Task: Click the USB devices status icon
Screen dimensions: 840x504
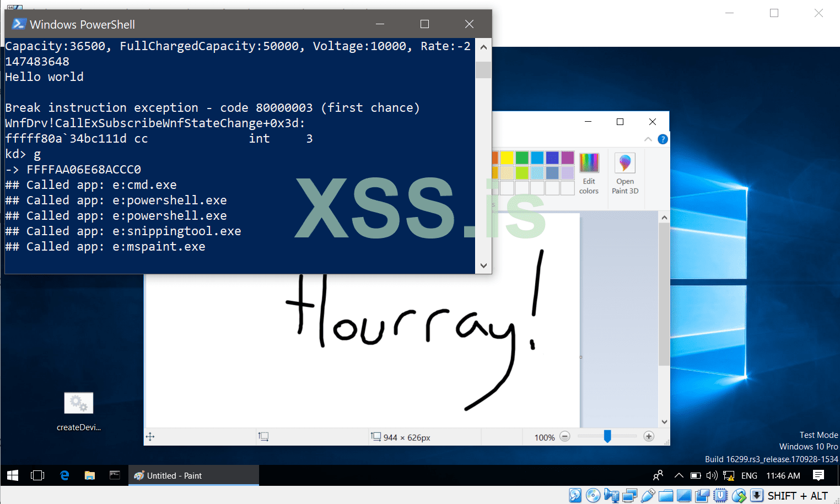Action: click(x=648, y=495)
